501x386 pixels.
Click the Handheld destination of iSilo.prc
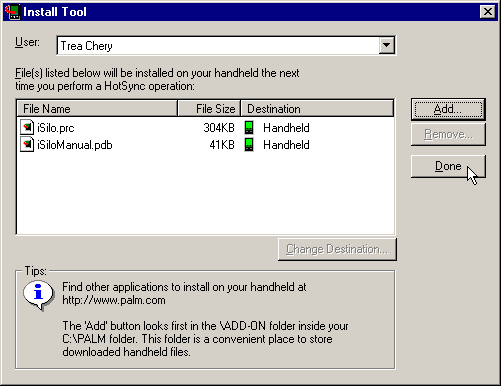(x=286, y=128)
